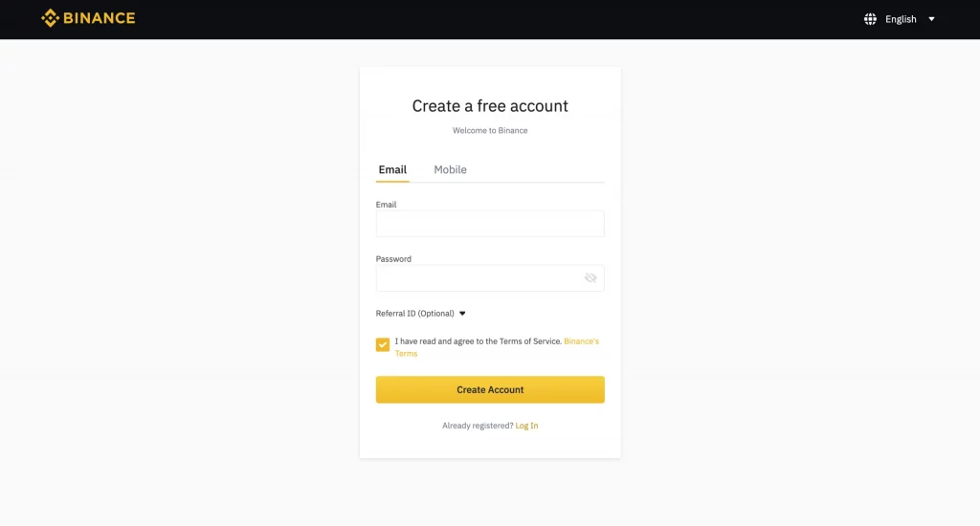Open the Binance's Terms link

pos(497,347)
